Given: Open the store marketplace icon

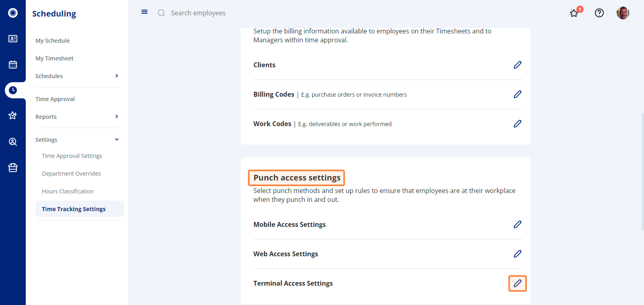Looking at the screenshot, I should (13, 168).
